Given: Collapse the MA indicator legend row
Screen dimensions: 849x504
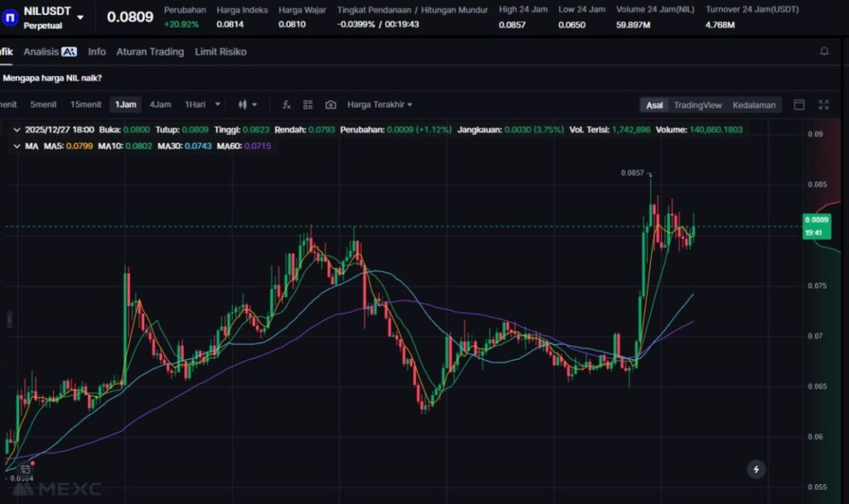Looking at the screenshot, I should tap(17, 146).
